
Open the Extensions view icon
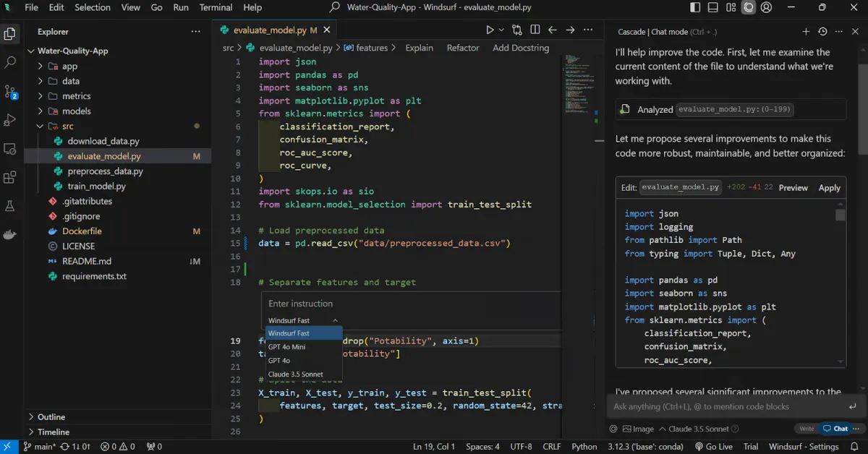click(10, 177)
